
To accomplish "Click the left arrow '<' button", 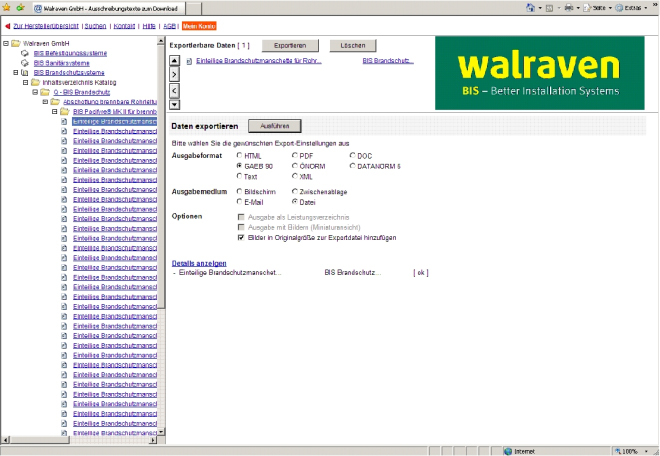I will tap(174, 91).
